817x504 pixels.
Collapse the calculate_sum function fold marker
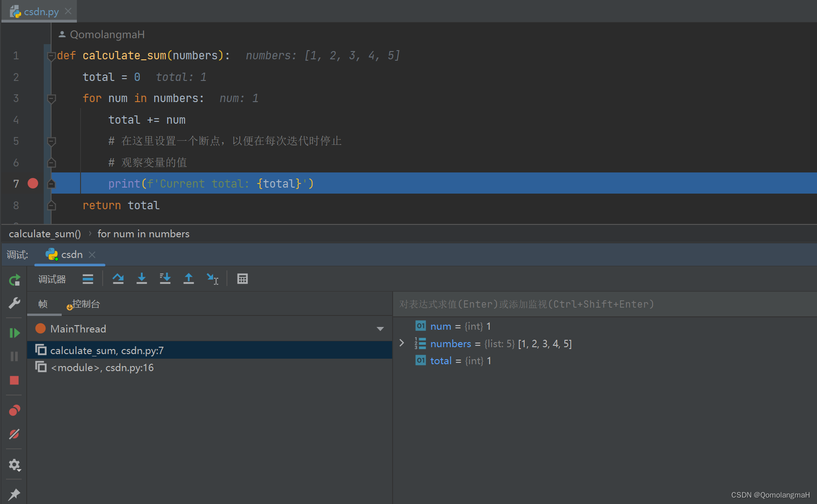52,56
